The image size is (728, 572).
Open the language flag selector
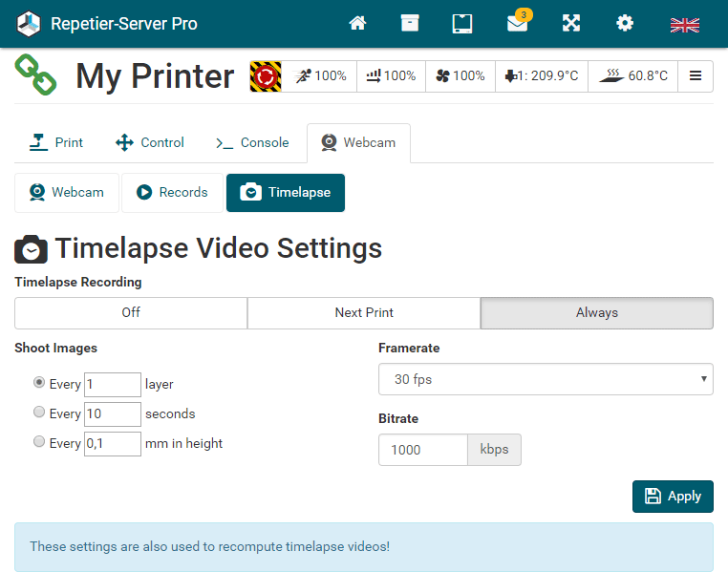[685, 25]
